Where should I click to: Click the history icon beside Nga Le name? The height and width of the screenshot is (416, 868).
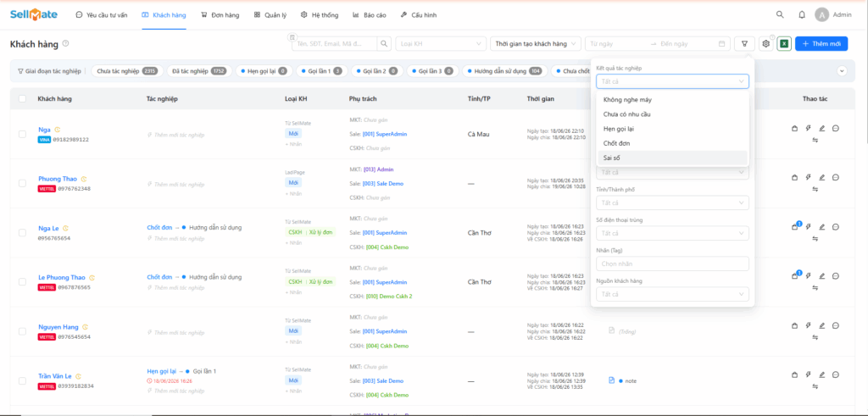(x=66, y=228)
